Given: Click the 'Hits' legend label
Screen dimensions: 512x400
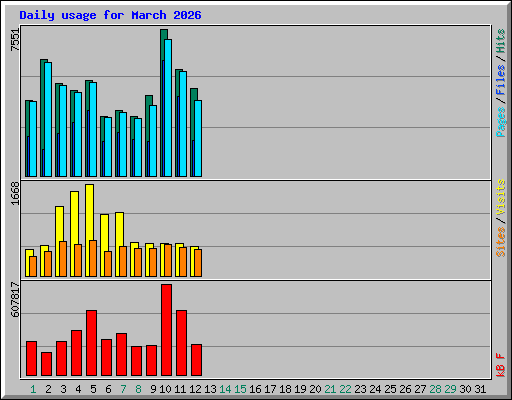Looking at the screenshot, I should 501,41.
